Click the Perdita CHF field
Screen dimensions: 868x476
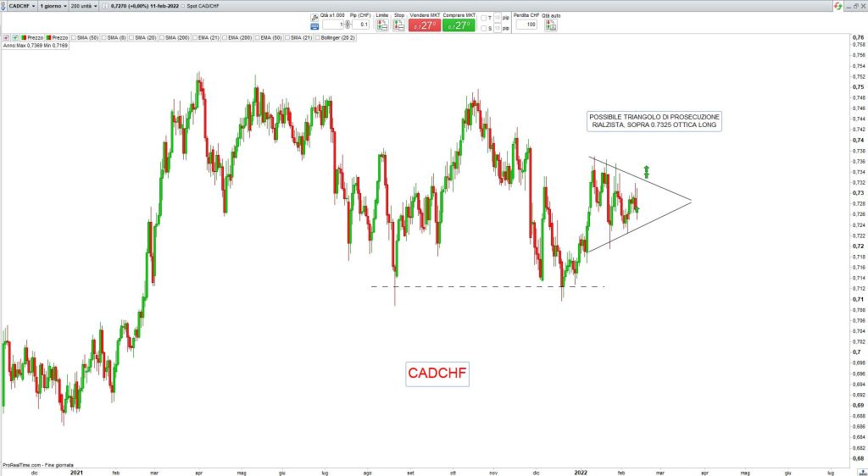[x=526, y=25]
